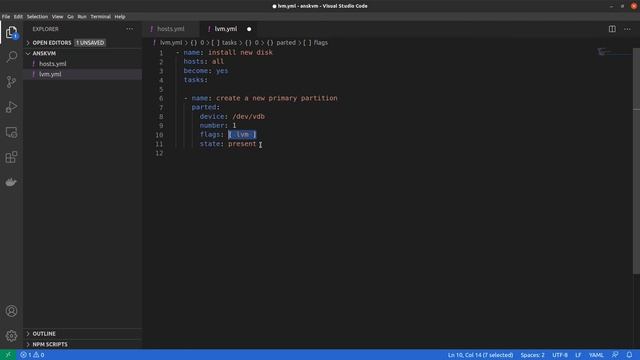640x360 pixels.
Task: Switch to the hosts.yml tab
Action: 171,29
